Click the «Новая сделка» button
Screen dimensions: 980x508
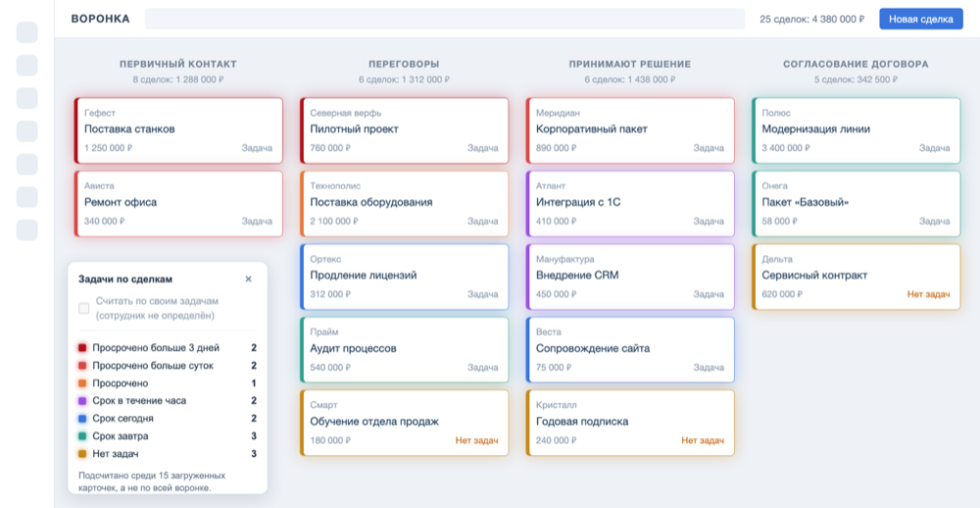coord(921,19)
